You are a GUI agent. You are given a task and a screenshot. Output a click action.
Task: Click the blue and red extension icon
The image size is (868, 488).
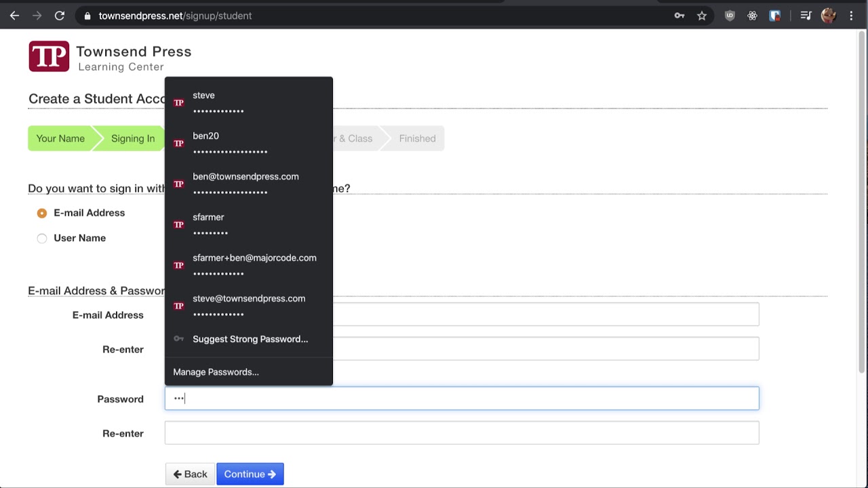coord(774,16)
